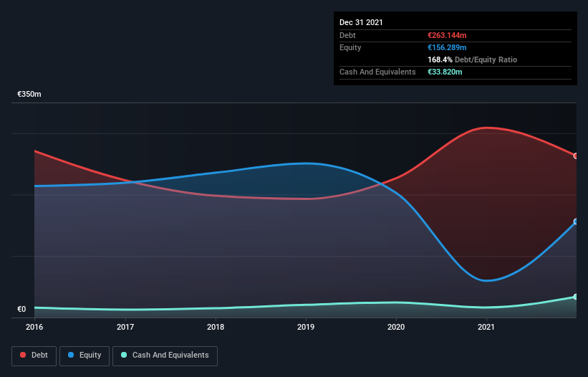Click the €0 y-axis label

click(x=21, y=309)
